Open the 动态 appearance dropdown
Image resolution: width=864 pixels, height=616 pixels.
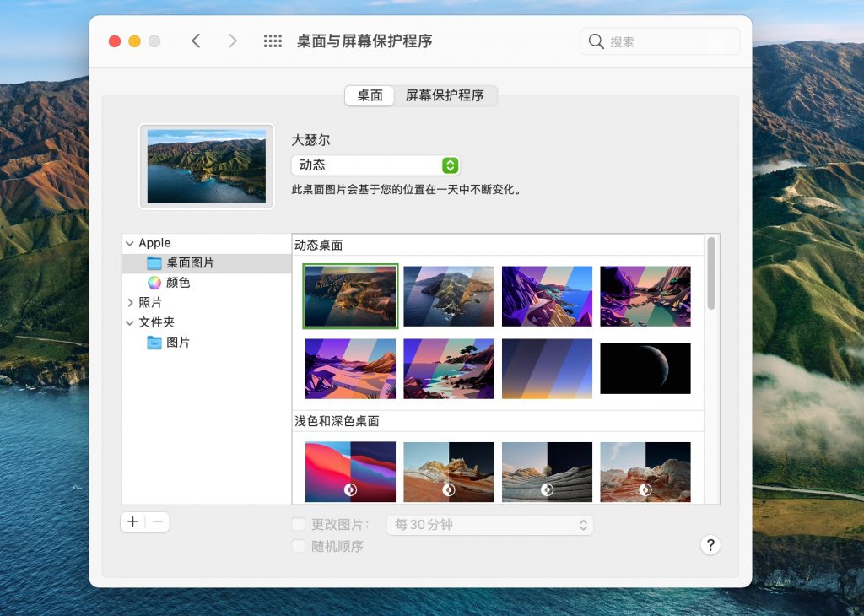tap(375, 165)
